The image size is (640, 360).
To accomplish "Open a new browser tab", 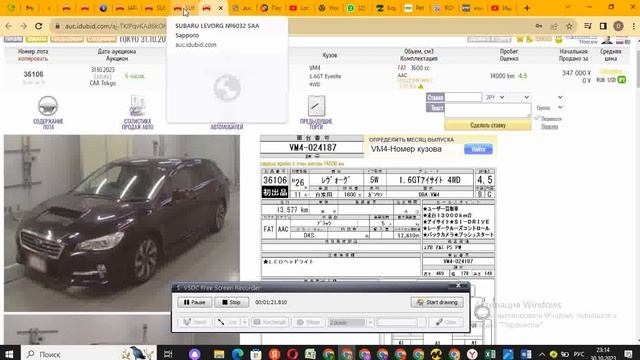I will 527,8.
